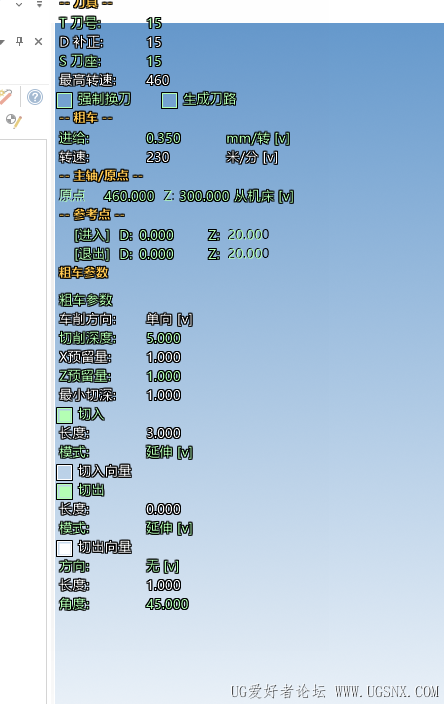
Task: Click the -- 主轴/原点 -- section header
Action: click(x=101, y=176)
